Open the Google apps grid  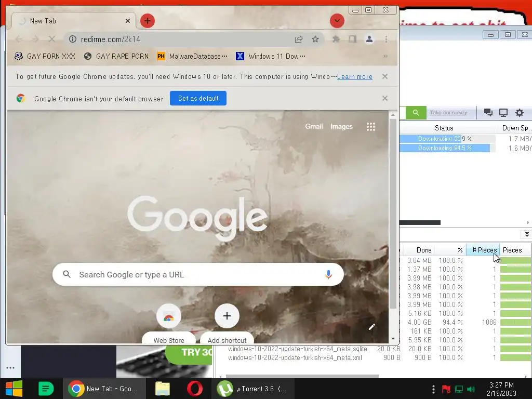371,127
